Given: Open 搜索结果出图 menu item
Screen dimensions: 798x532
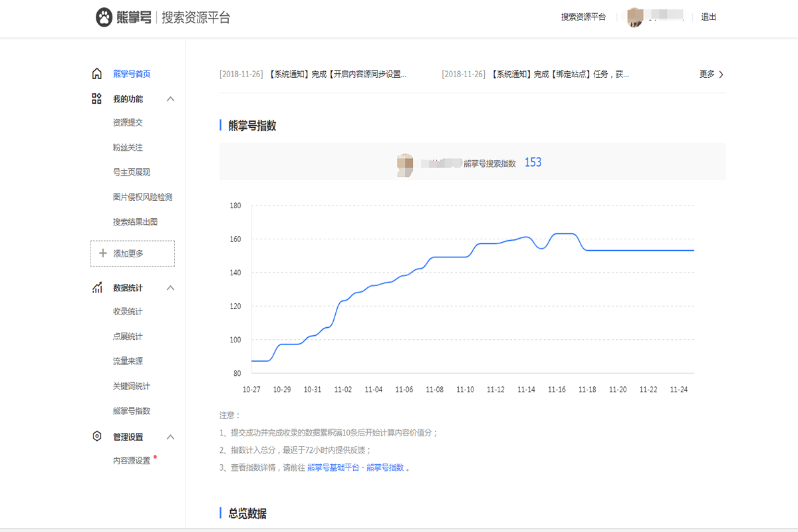Looking at the screenshot, I should (x=136, y=222).
